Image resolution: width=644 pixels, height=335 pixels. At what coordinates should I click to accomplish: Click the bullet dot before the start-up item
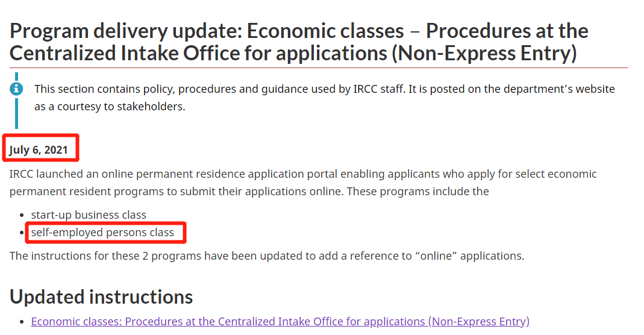(x=22, y=215)
